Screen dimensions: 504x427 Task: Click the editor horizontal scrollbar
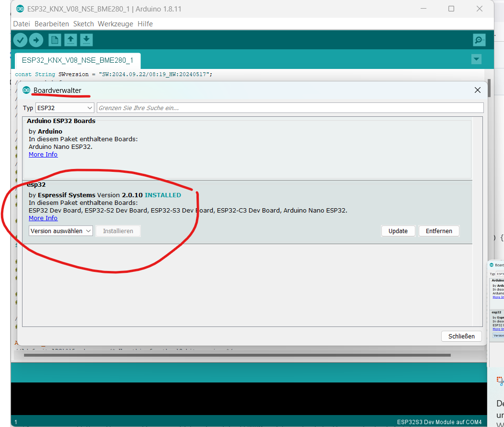click(237, 355)
